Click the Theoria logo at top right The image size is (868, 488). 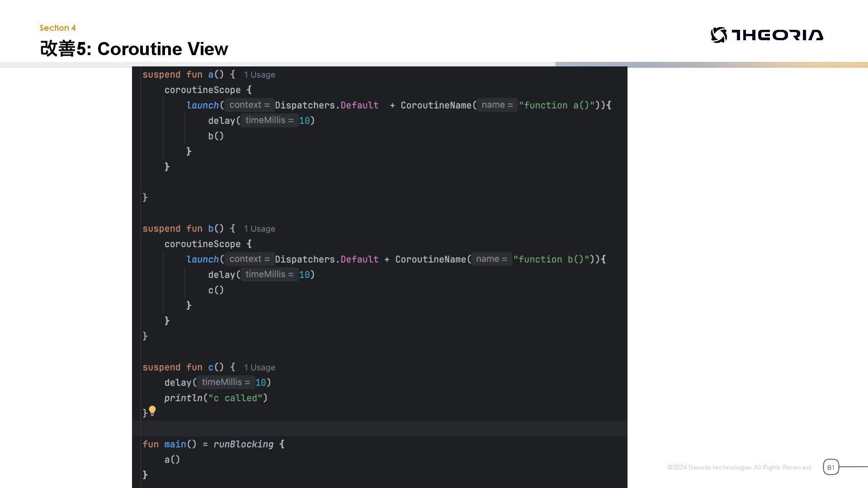pyautogui.click(x=767, y=35)
